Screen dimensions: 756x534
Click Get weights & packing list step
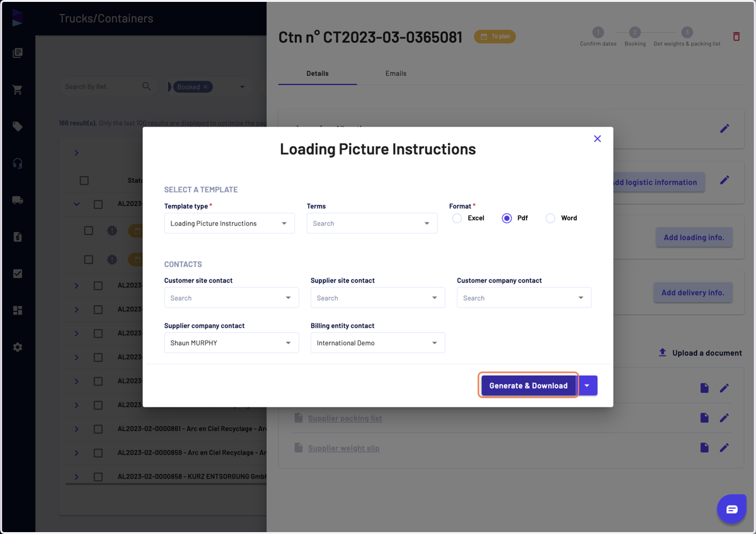[x=687, y=37]
